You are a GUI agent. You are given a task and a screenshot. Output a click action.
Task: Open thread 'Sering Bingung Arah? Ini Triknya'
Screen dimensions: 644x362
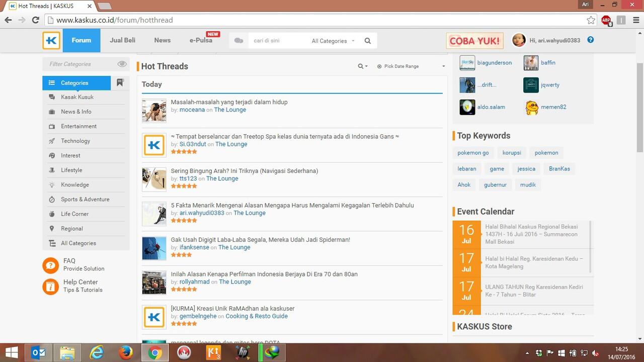click(x=245, y=171)
